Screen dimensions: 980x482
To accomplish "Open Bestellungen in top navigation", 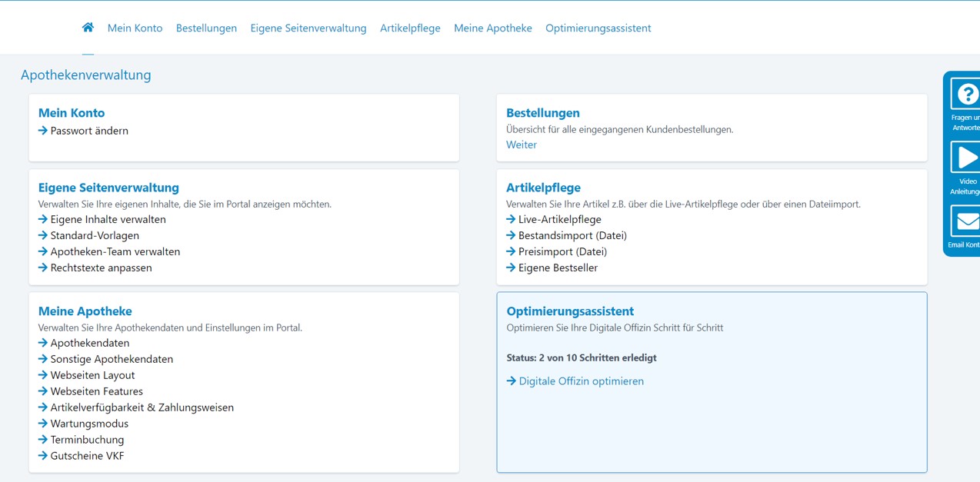I will (x=206, y=28).
